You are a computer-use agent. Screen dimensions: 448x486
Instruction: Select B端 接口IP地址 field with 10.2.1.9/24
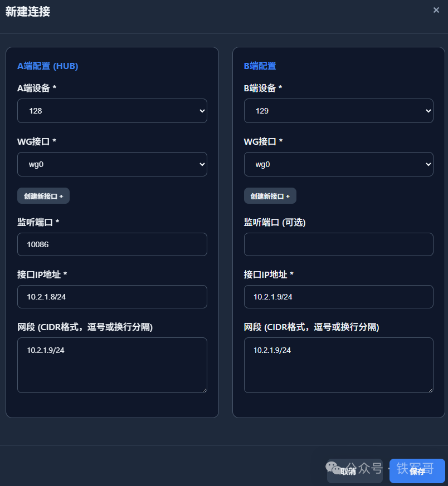tap(338, 296)
